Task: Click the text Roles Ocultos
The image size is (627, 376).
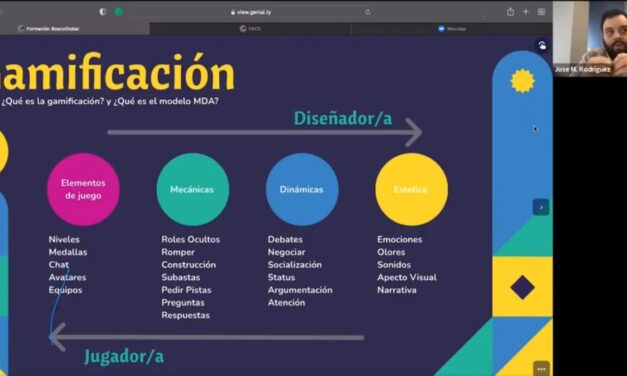Action: [x=190, y=239]
